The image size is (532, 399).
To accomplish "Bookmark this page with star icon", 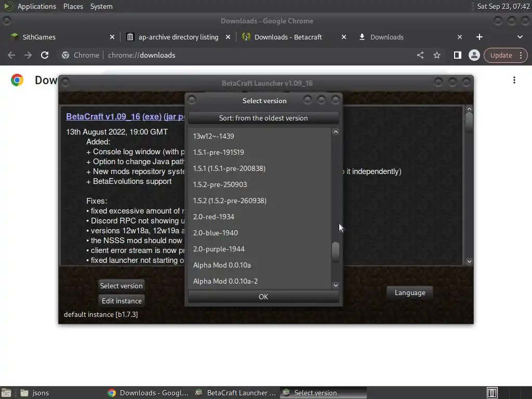I will click(436, 55).
